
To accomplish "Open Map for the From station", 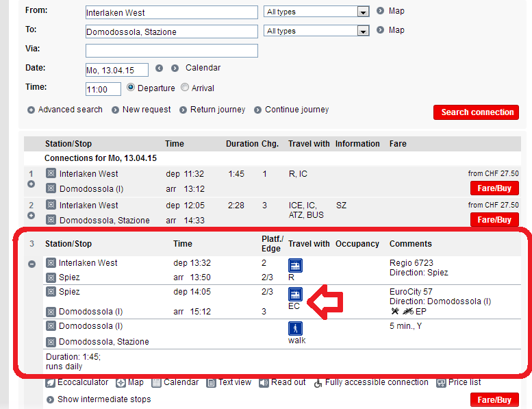I will click(x=390, y=11).
